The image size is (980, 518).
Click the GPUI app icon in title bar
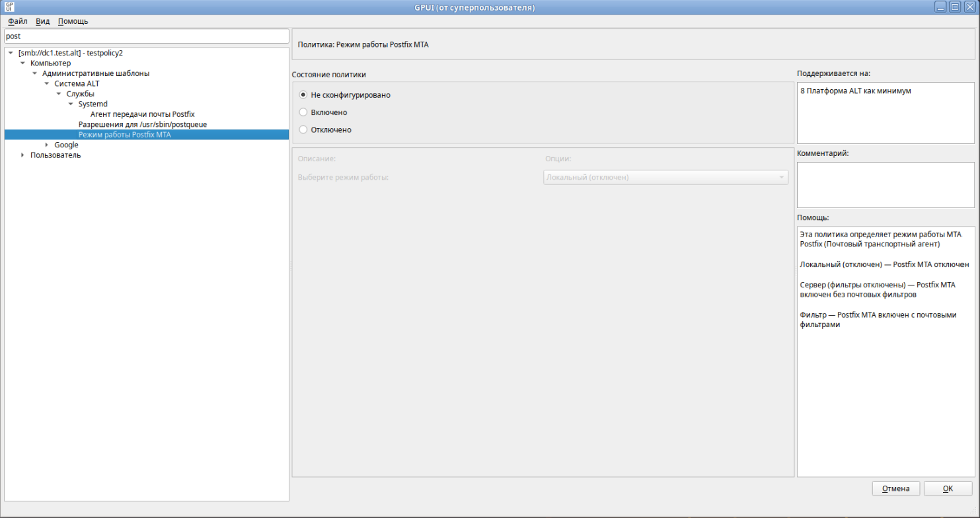[x=9, y=7]
